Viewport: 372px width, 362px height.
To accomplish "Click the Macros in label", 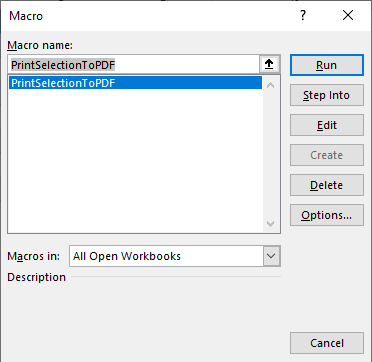I will click(x=34, y=256).
